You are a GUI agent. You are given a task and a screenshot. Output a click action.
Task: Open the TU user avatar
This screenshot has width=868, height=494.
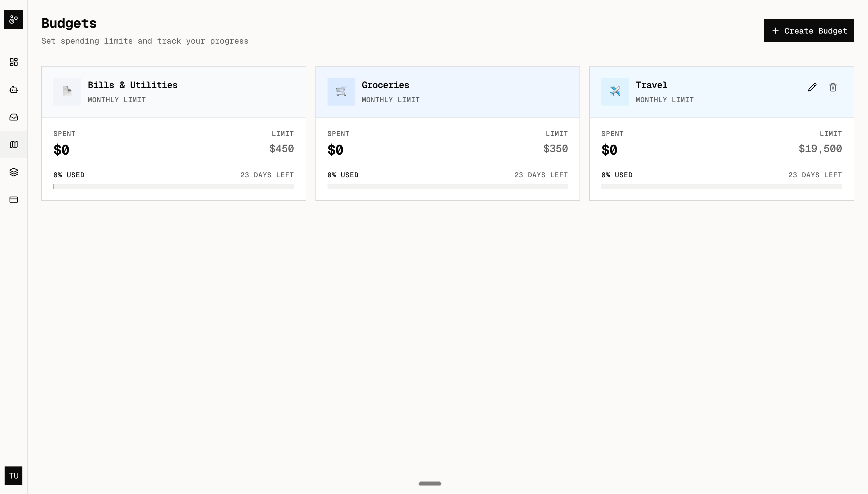pyautogui.click(x=13, y=476)
